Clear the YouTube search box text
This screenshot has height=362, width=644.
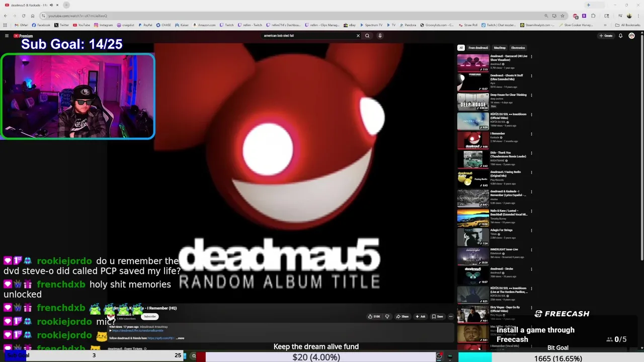click(x=358, y=36)
